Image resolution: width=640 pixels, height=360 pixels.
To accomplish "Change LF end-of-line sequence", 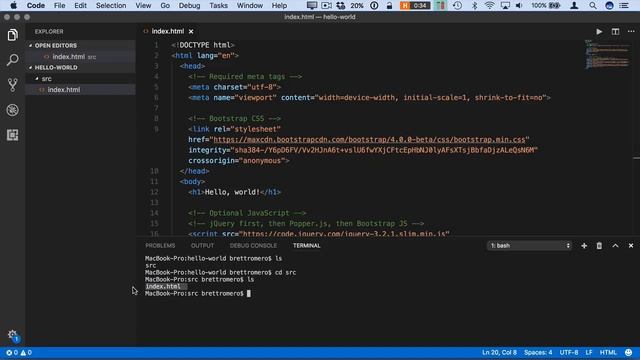I will (x=589, y=353).
